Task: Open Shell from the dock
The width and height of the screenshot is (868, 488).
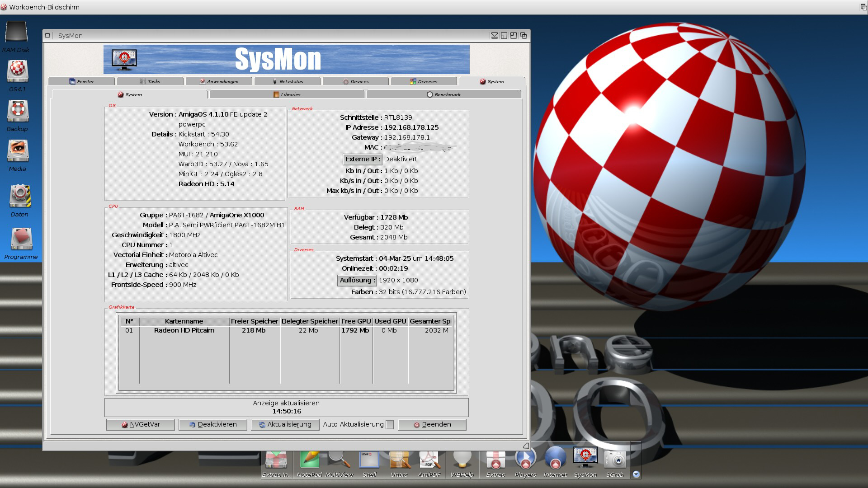Action: pos(369,464)
